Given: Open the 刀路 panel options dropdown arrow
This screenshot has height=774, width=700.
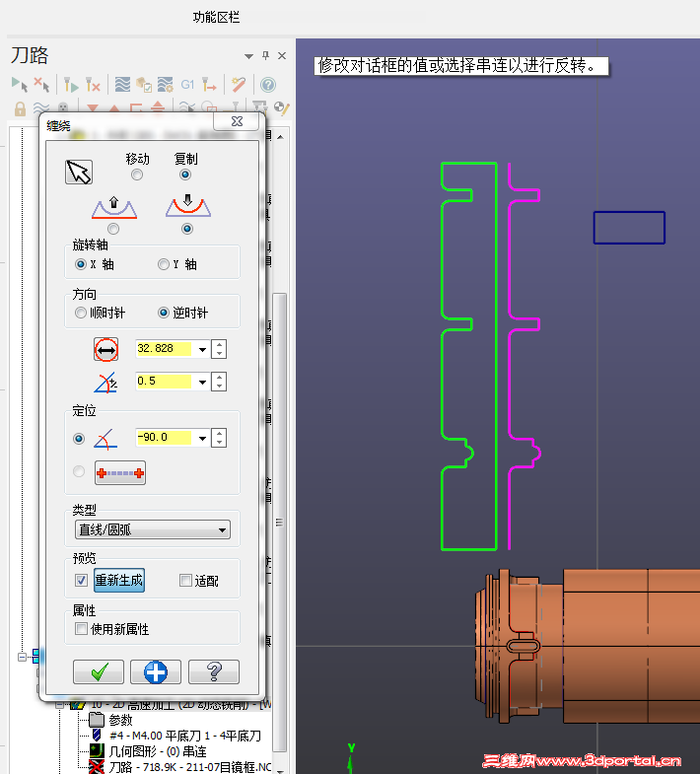Looking at the screenshot, I should (x=248, y=56).
